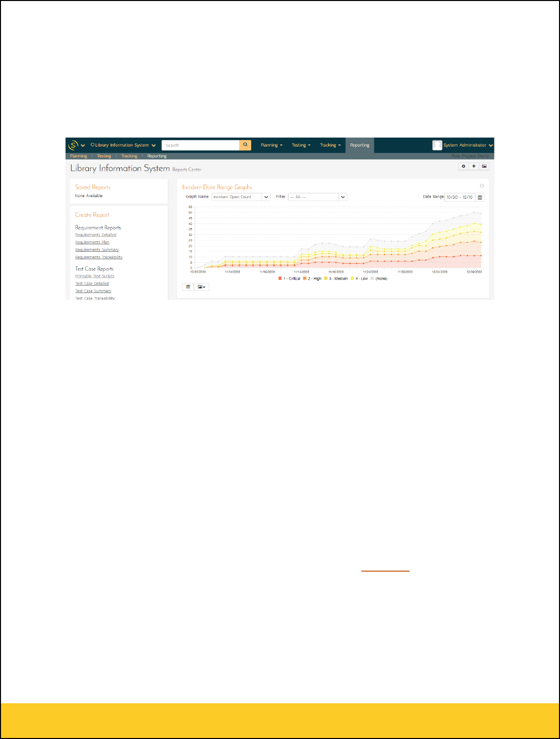Open the System Administrator user dropdown
Image resolution: width=560 pixels, height=739 pixels.
[x=468, y=146]
